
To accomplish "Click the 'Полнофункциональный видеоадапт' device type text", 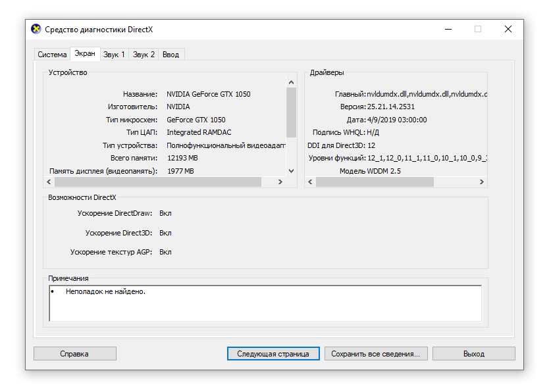I will [x=226, y=145].
